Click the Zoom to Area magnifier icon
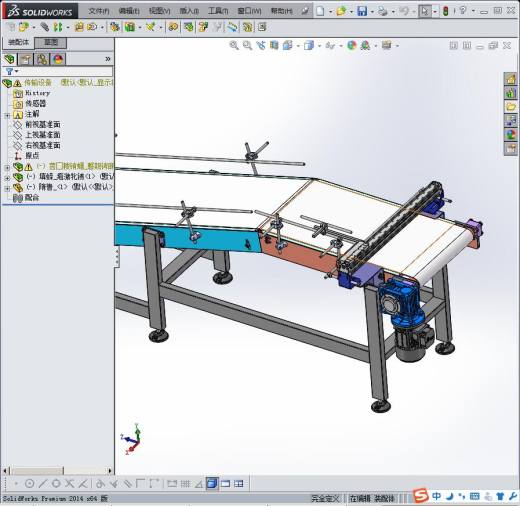This screenshot has width=520, height=506. [x=247, y=45]
